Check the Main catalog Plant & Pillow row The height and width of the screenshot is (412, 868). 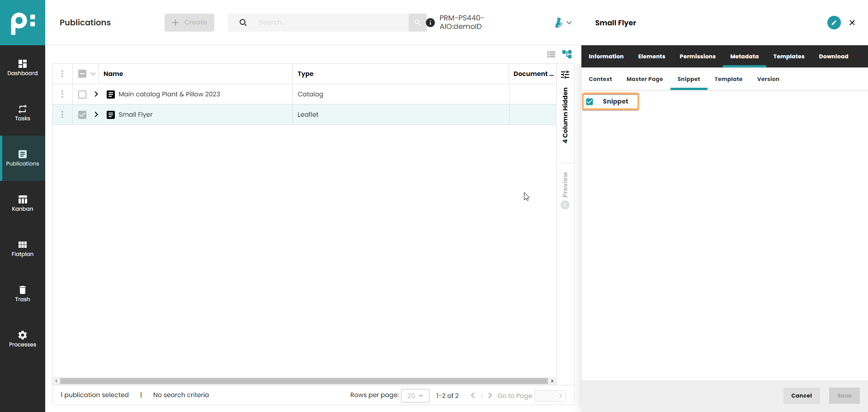(x=82, y=95)
